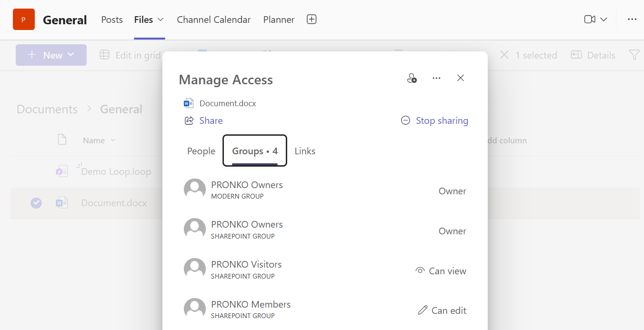The width and height of the screenshot is (644, 330).
Task: Click the red P team avatar
Action: click(24, 20)
